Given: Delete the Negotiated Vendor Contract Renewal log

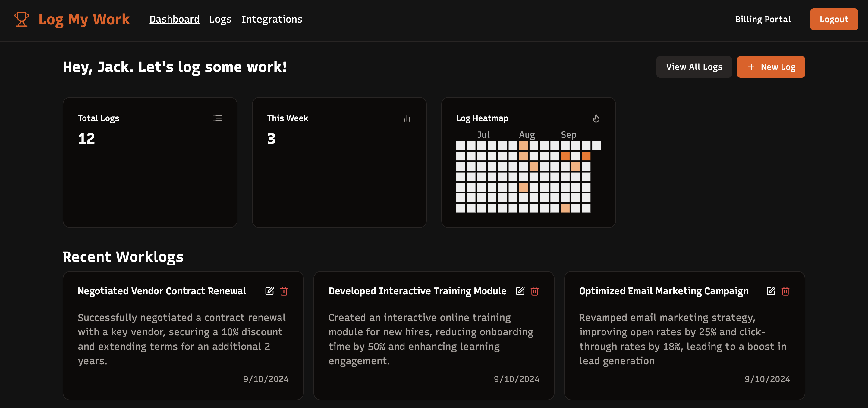Looking at the screenshot, I should click(x=284, y=291).
